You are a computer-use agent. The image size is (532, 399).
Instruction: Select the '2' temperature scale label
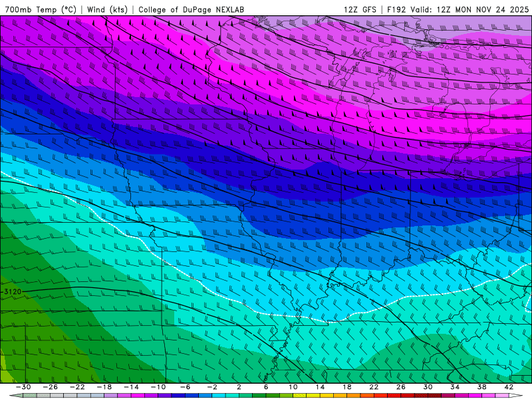239,387
